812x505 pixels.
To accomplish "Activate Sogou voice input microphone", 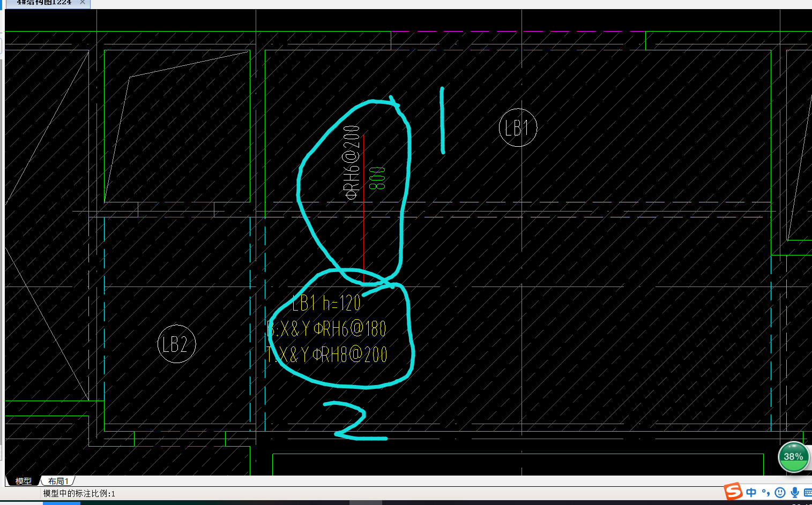I will 794,492.
